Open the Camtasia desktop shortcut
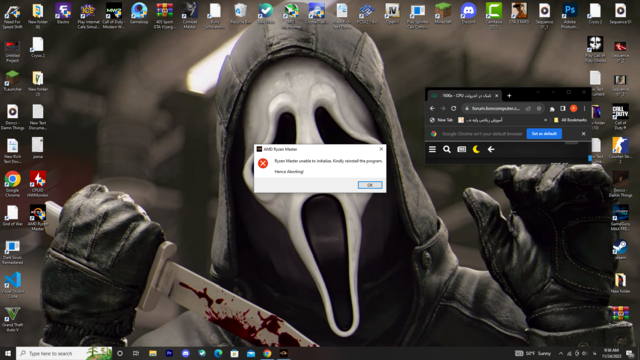Image resolution: width=640 pixels, height=360 pixels. tap(493, 16)
